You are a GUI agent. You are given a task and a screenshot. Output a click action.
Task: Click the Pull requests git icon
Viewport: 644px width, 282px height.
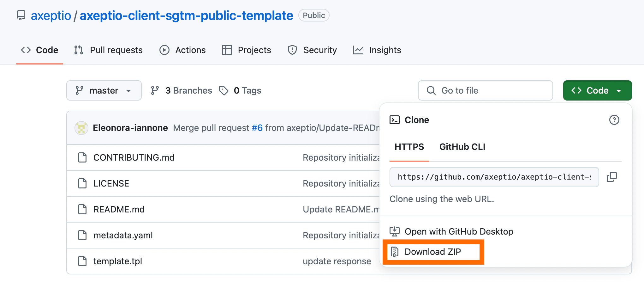click(x=79, y=50)
